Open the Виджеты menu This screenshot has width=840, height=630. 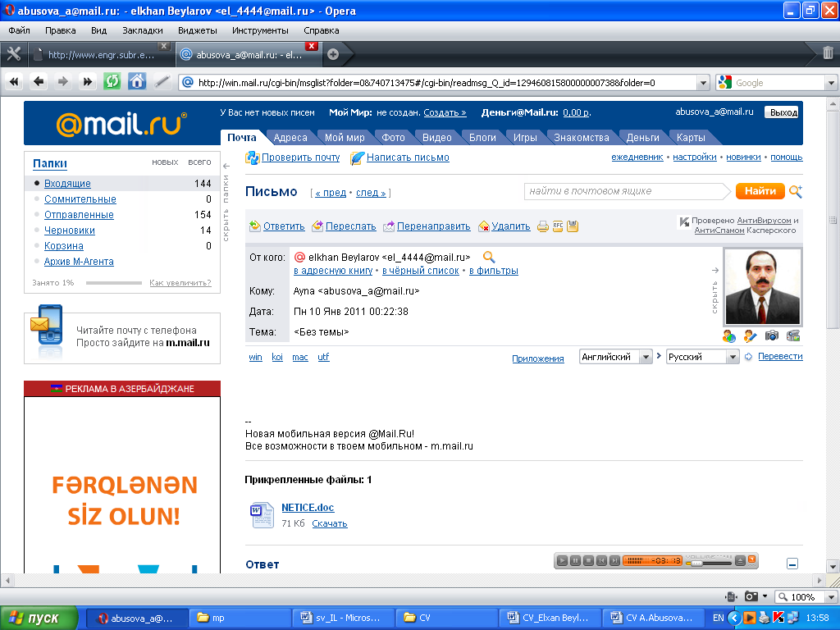(x=197, y=30)
